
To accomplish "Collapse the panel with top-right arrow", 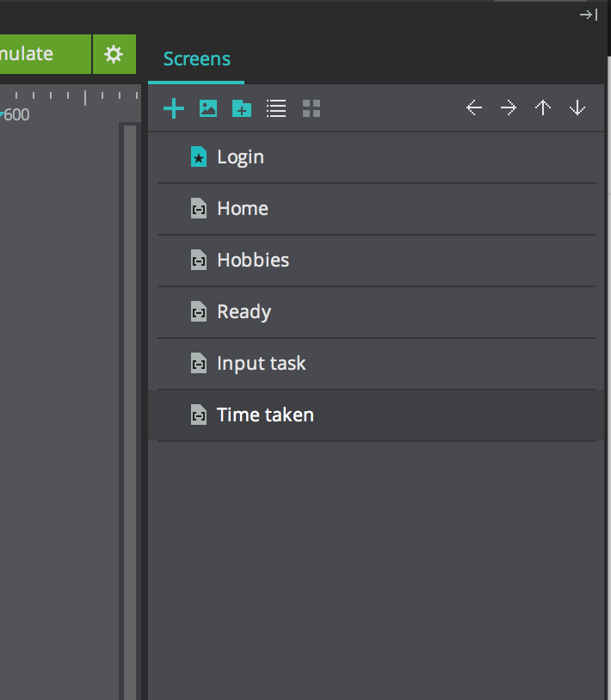I will [x=589, y=15].
